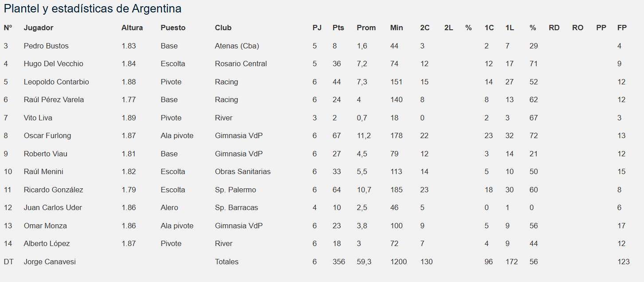The width and height of the screenshot is (644, 282).
Task: Click the Min column header
Action: click(397, 28)
